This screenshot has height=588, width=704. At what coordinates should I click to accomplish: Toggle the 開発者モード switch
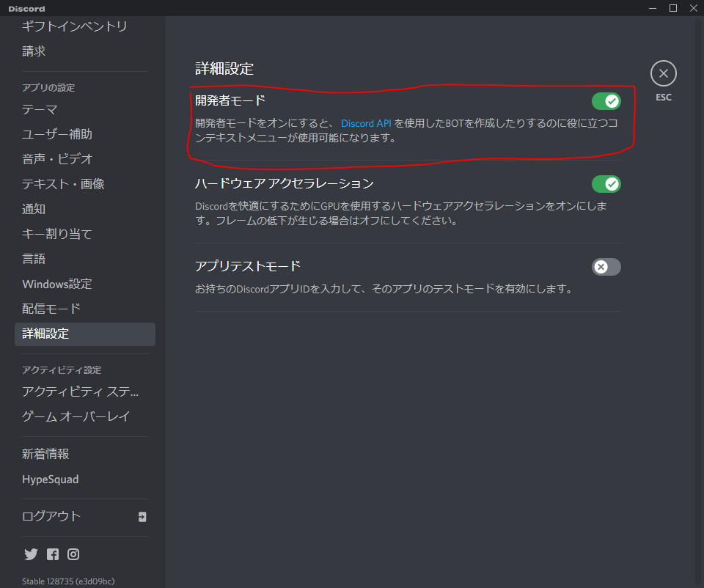tap(606, 101)
